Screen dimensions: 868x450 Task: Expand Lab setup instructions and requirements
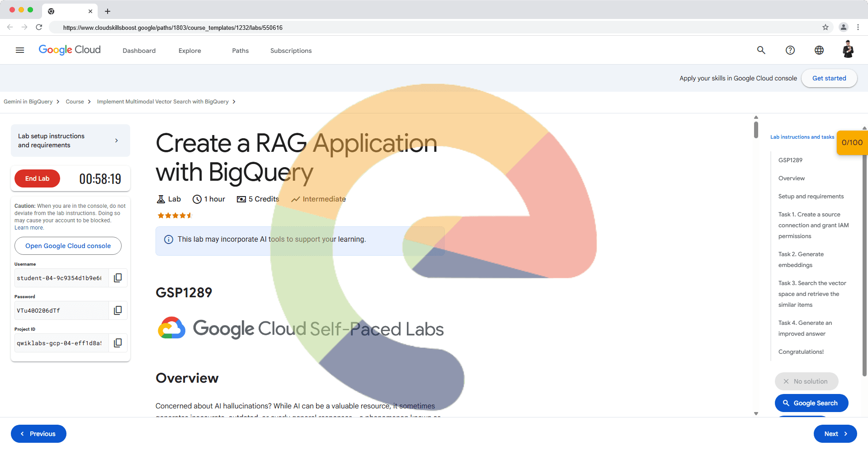click(x=71, y=141)
